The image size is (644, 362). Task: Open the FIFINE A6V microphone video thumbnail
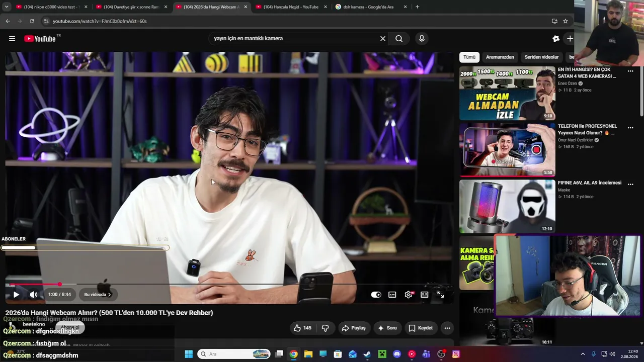[x=507, y=206]
